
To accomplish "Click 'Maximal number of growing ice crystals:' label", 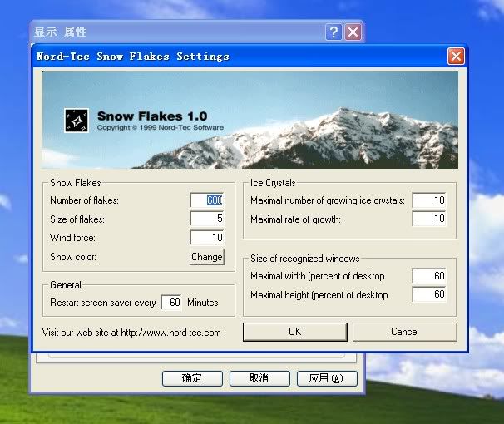I will (x=328, y=200).
